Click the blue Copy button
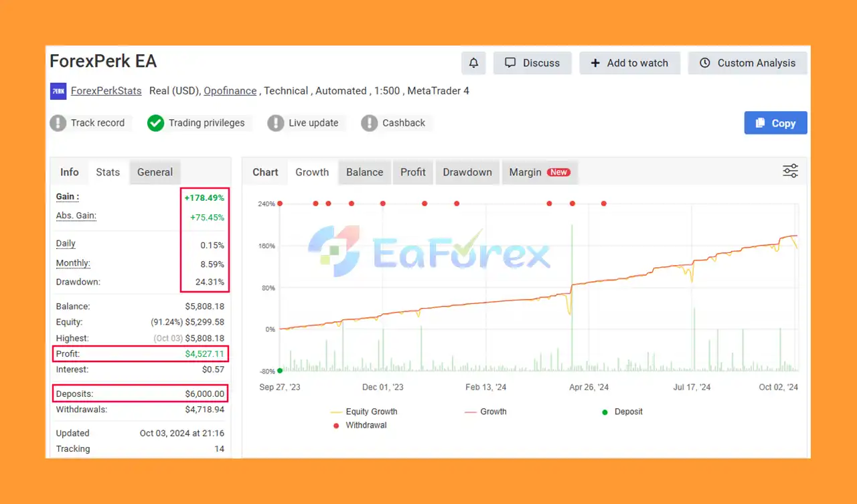The image size is (857, 504). (775, 123)
